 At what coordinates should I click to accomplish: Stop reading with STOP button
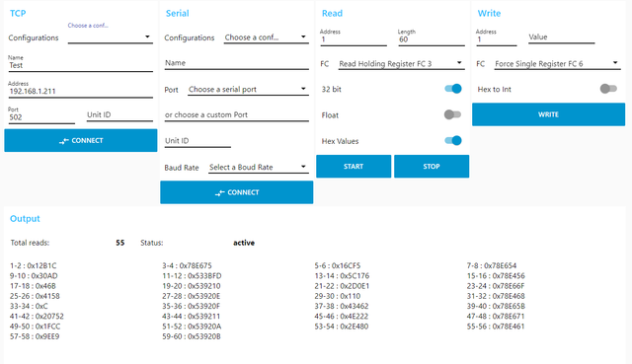click(x=432, y=167)
